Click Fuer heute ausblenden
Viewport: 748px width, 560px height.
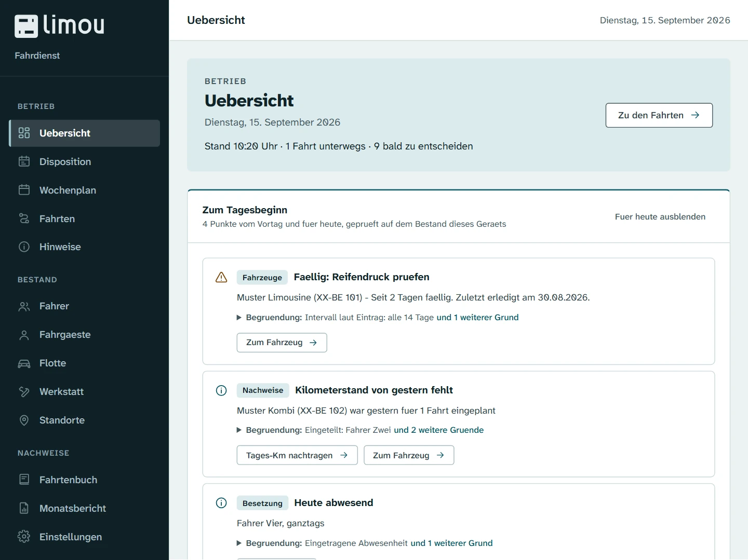point(660,216)
